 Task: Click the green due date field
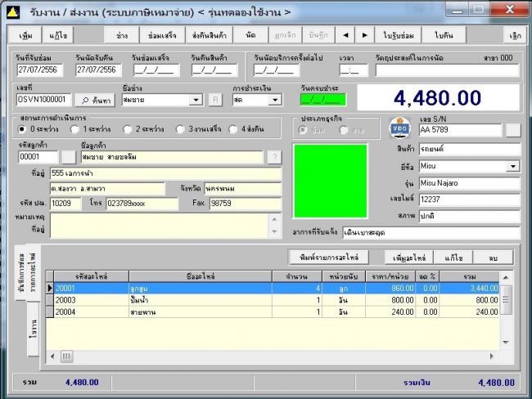322,100
